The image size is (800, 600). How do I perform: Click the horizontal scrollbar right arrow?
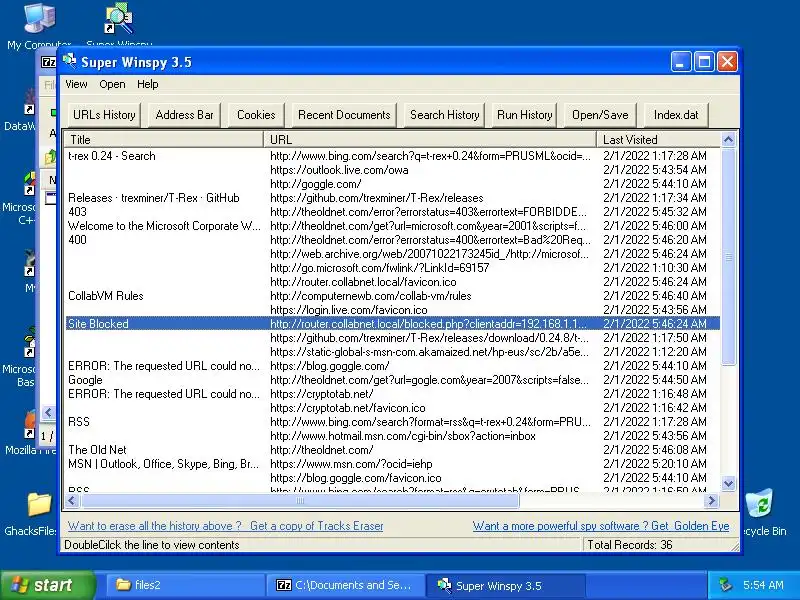click(x=711, y=501)
